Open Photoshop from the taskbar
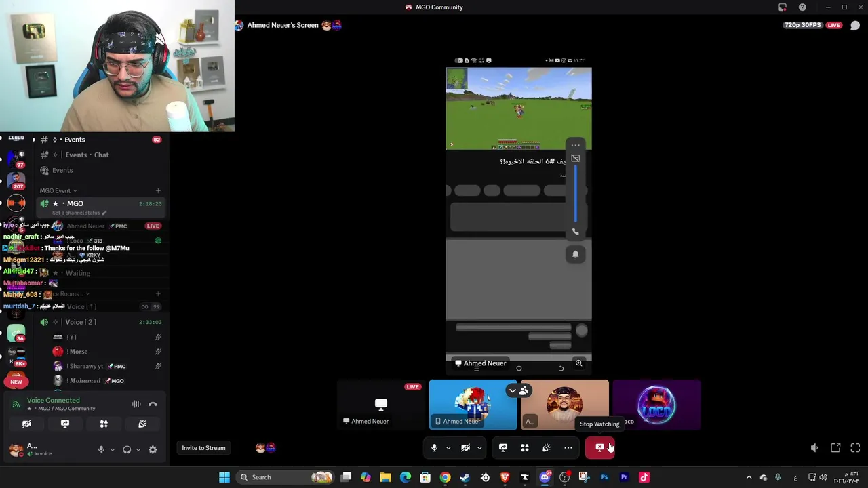The width and height of the screenshot is (868, 488). 604,477
